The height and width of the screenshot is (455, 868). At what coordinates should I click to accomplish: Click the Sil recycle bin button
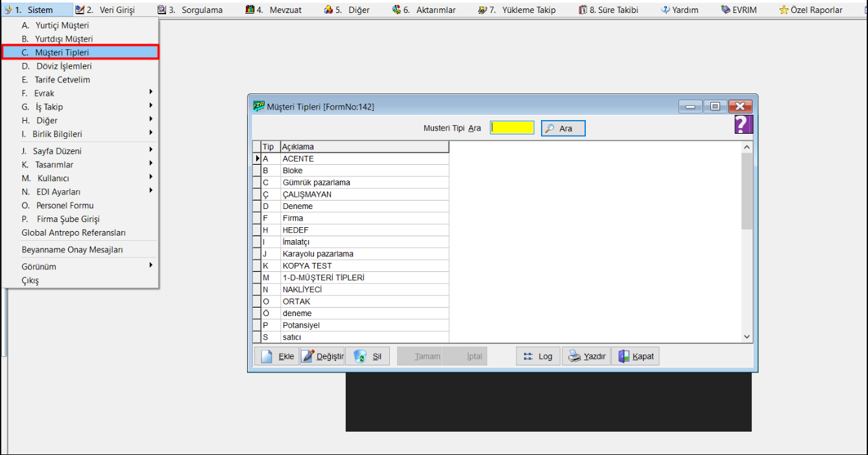367,356
